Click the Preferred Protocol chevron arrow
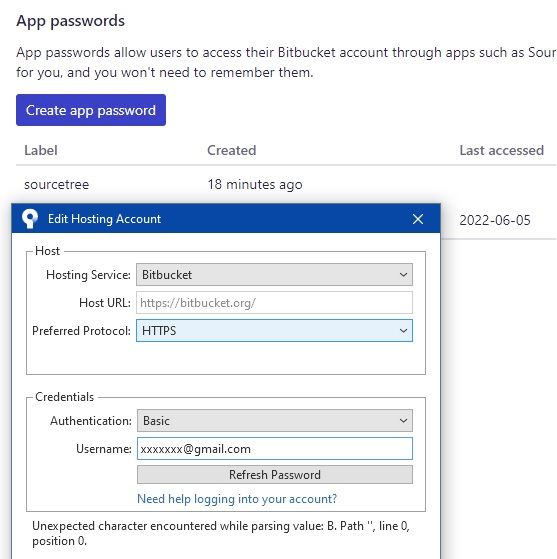 pos(403,331)
